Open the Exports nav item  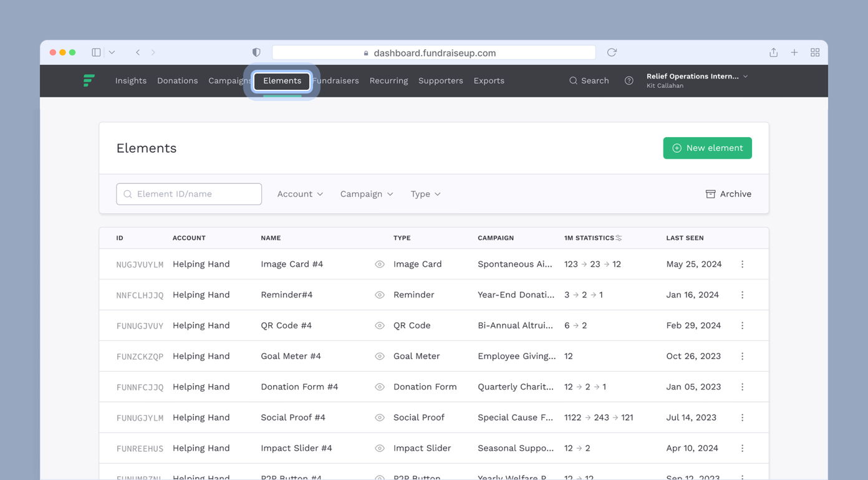point(489,80)
